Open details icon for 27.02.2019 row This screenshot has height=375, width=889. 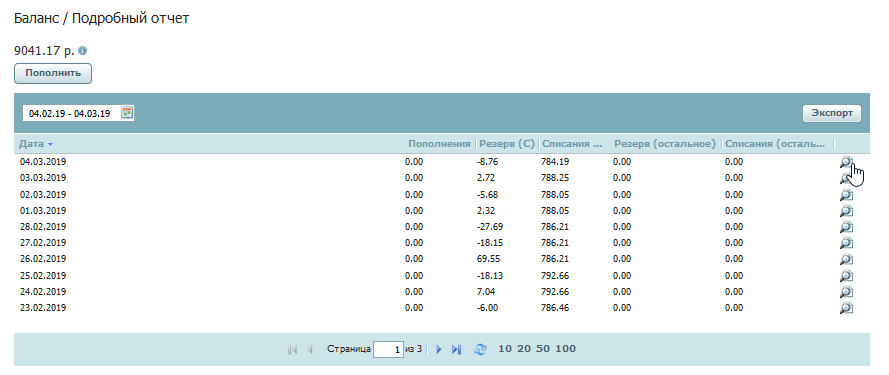coord(846,243)
